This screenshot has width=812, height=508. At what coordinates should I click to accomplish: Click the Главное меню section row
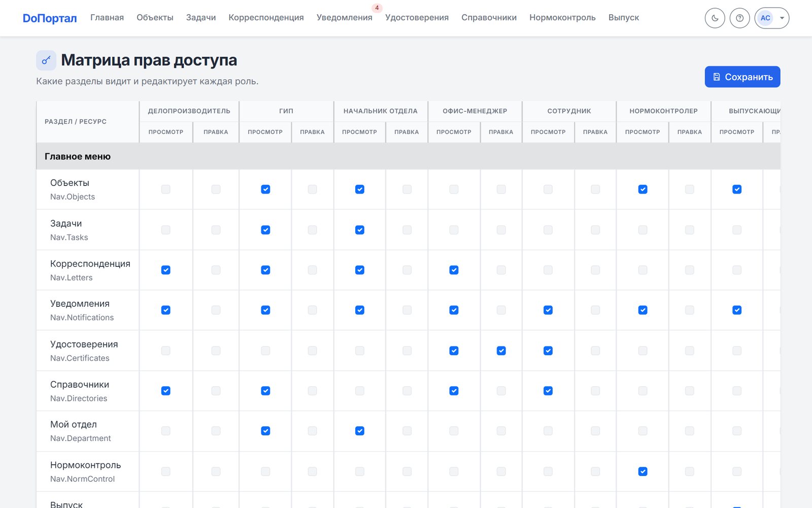pos(409,156)
